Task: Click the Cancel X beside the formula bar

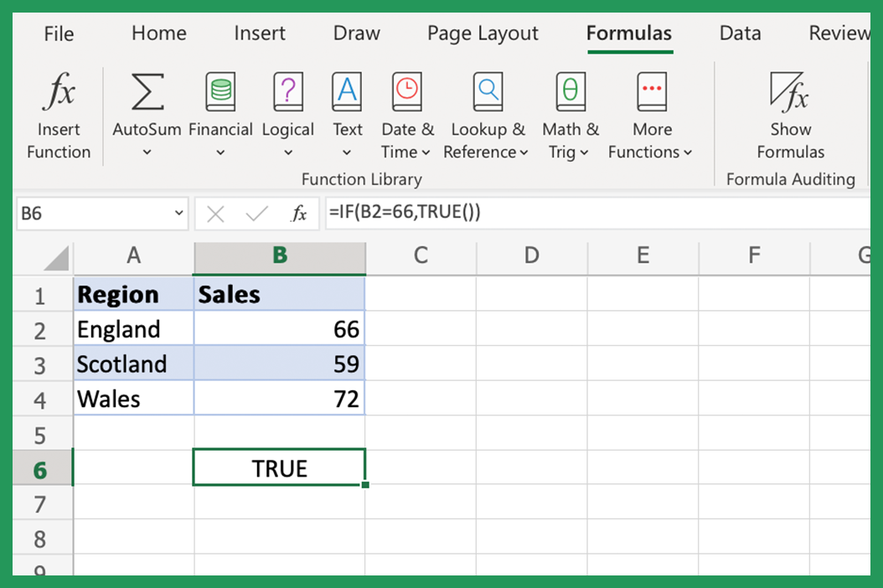Action: [215, 213]
